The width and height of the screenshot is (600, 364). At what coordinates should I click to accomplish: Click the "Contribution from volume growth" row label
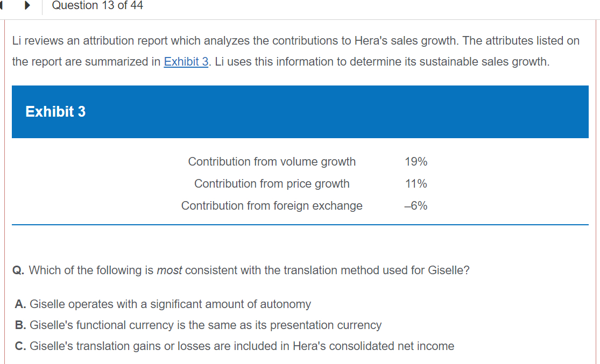(272, 162)
